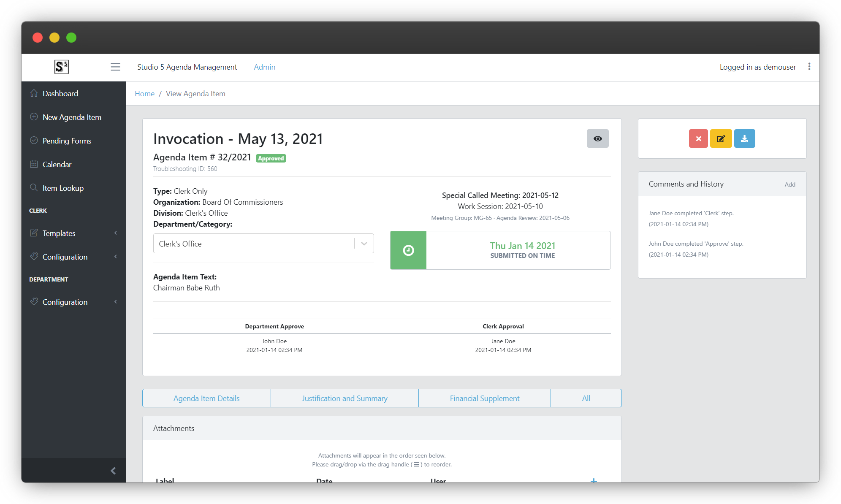Screen dimensions: 841x504
Task: Collapse sidebar with bottom arrow
Action: click(x=113, y=470)
